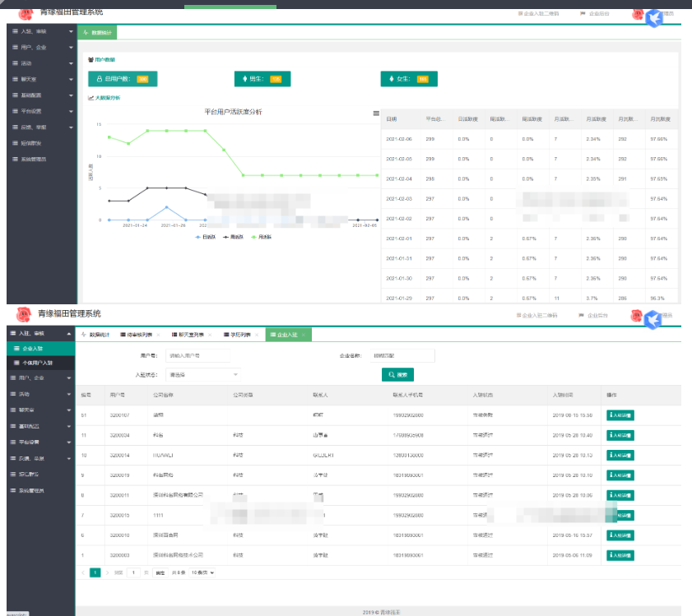Viewport: 692px width, 616px height.
Task: Click the 总用户数 statistic button
Action: pos(123,79)
